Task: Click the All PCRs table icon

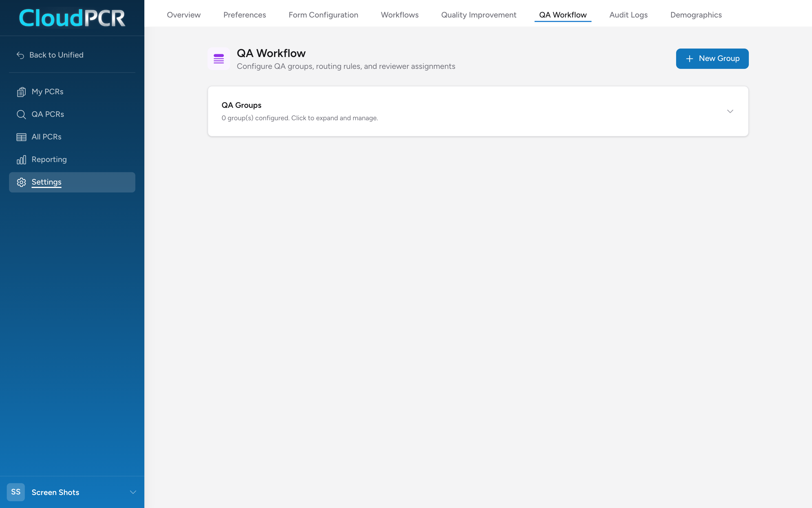Action: point(21,137)
